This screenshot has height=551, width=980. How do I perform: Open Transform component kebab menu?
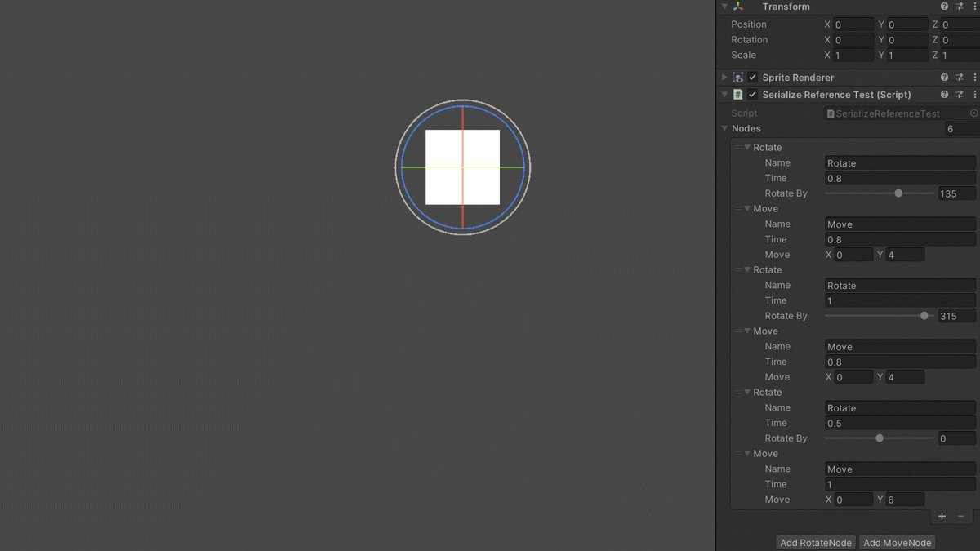[x=974, y=7]
